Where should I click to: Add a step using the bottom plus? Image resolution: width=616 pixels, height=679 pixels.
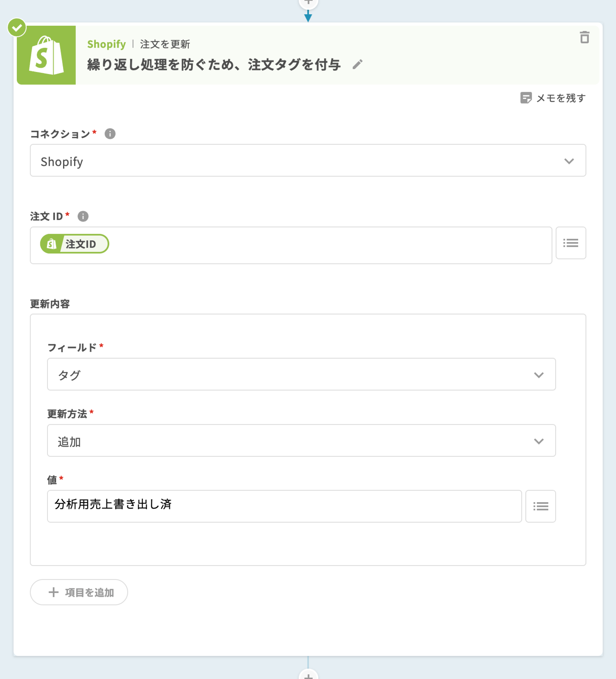pyautogui.click(x=308, y=675)
